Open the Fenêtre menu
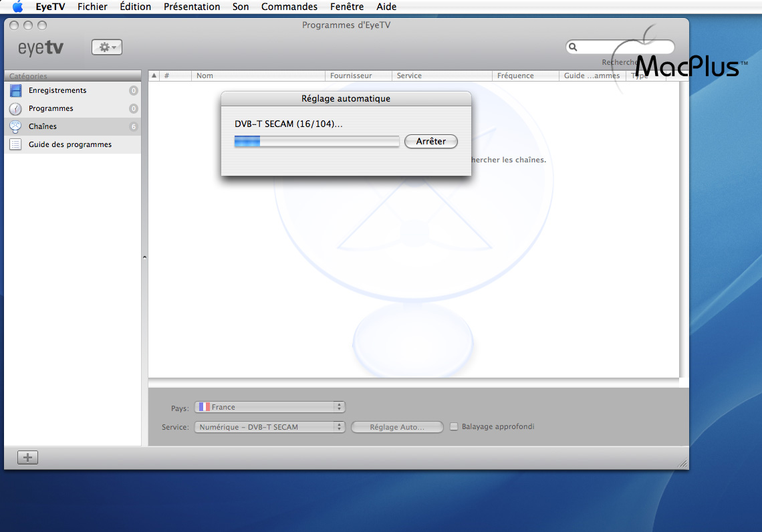This screenshot has width=762, height=532. point(347,7)
